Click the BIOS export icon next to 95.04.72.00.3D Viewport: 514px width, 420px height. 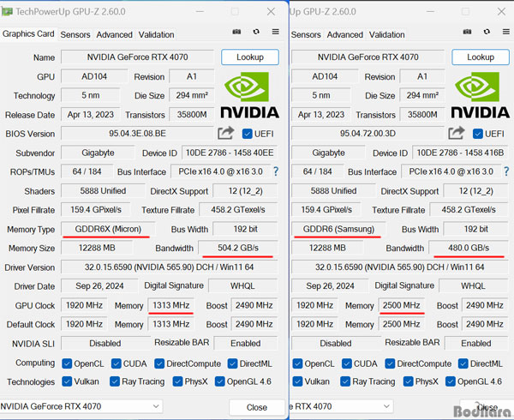coord(457,133)
